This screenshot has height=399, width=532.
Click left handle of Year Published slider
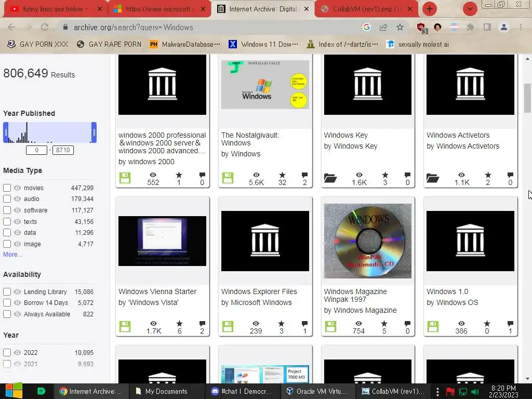point(6,132)
